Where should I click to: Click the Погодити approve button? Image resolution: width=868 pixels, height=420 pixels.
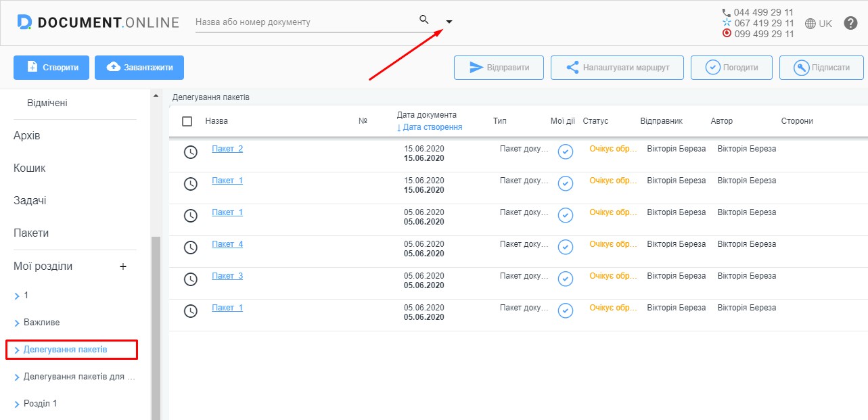[x=731, y=68]
